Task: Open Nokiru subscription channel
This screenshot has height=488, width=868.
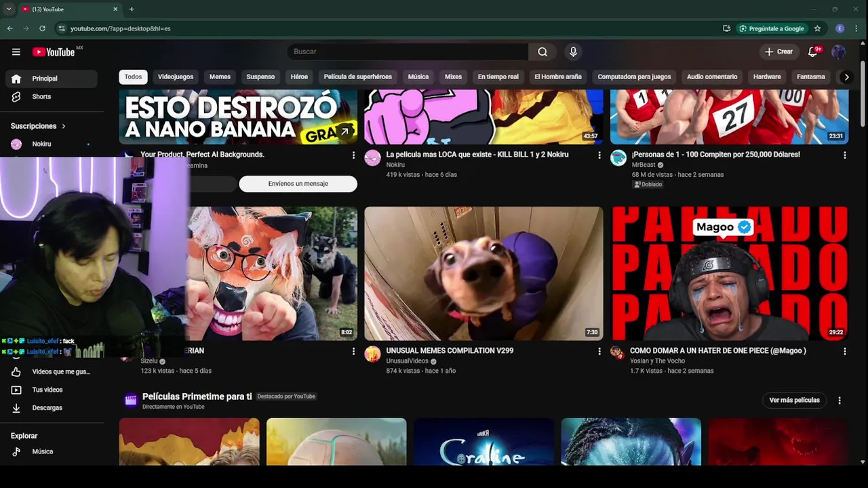Action: 52,144
